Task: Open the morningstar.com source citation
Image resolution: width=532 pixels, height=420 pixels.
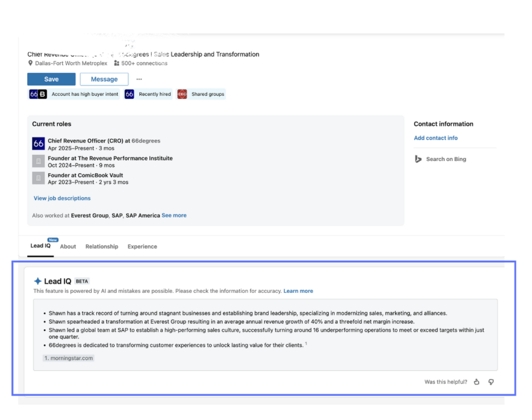Action: (69, 358)
